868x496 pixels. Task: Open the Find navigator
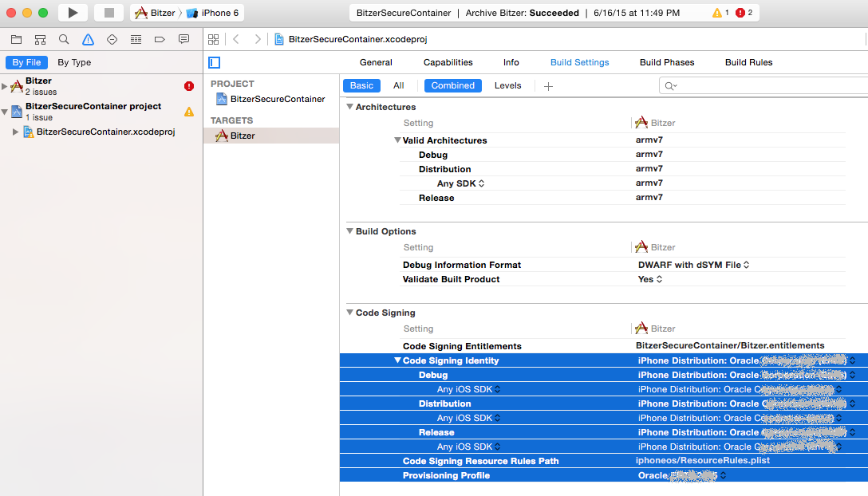pos(63,38)
